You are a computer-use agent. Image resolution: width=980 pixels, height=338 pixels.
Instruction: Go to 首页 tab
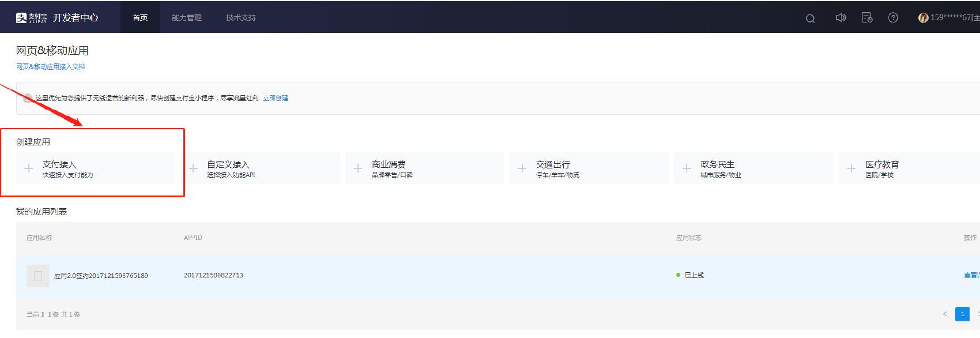140,17
